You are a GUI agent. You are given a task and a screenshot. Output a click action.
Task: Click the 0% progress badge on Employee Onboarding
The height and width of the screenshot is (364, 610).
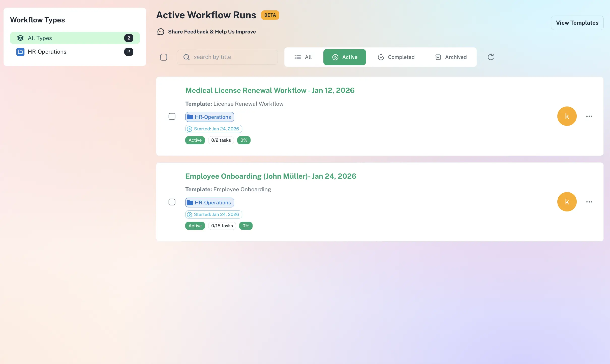point(246,226)
